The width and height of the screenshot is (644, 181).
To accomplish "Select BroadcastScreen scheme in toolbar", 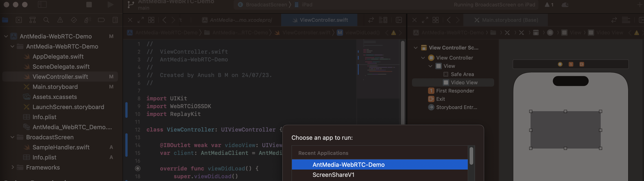I will click(x=263, y=5).
